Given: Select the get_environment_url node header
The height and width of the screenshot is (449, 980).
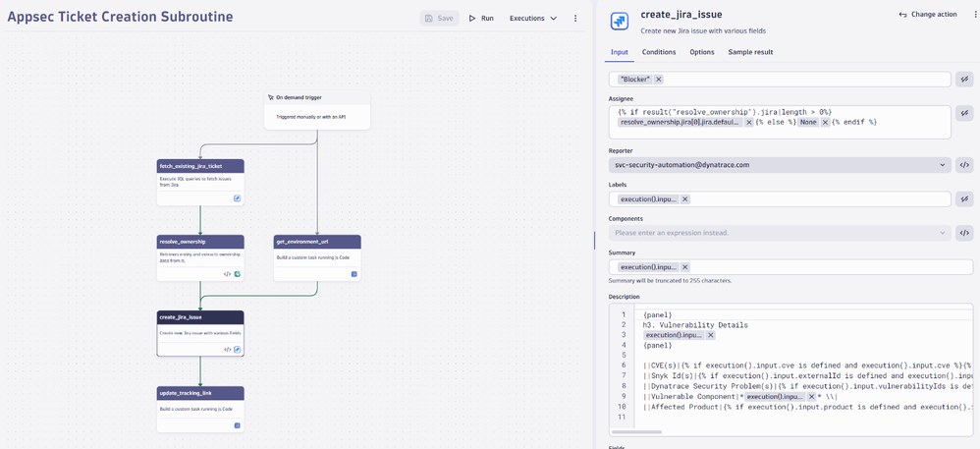Looking at the screenshot, I should (317, 242).
